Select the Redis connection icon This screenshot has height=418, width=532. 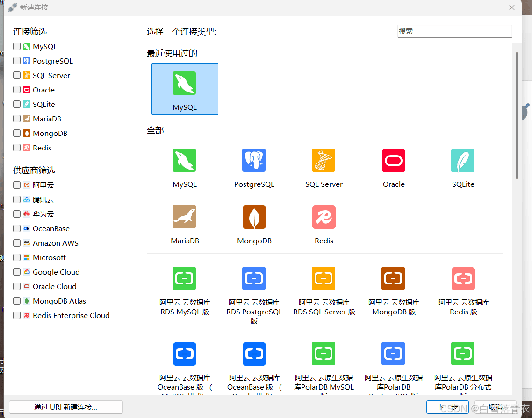coord(324,217)
